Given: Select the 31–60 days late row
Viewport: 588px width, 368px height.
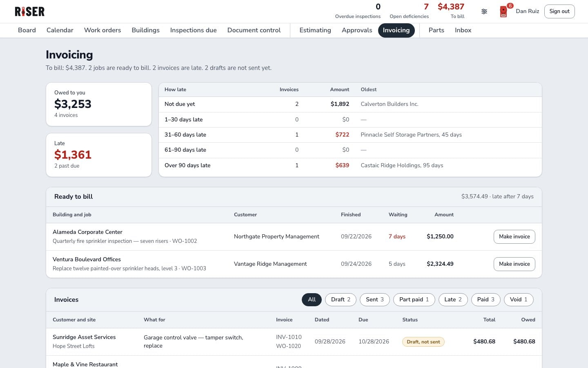Looking at the screenshot, I should tap(350, 135).
